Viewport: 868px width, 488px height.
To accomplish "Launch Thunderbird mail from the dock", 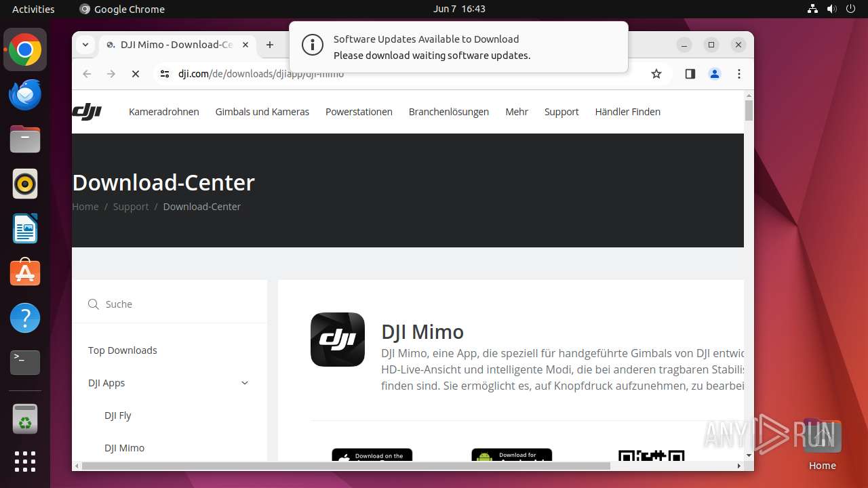I will pyautogui.click(x=25, y=95).
